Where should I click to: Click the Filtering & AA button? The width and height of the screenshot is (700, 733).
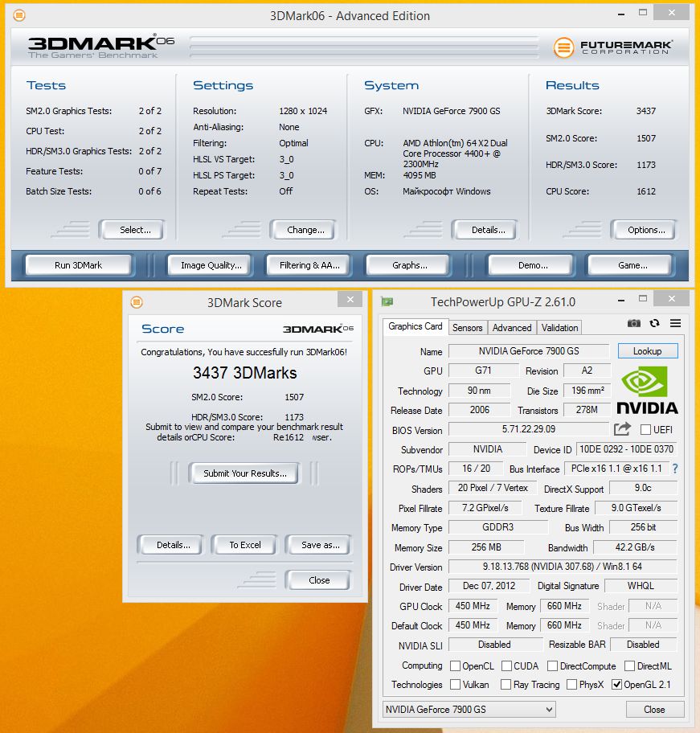click(x=309, y=265)
